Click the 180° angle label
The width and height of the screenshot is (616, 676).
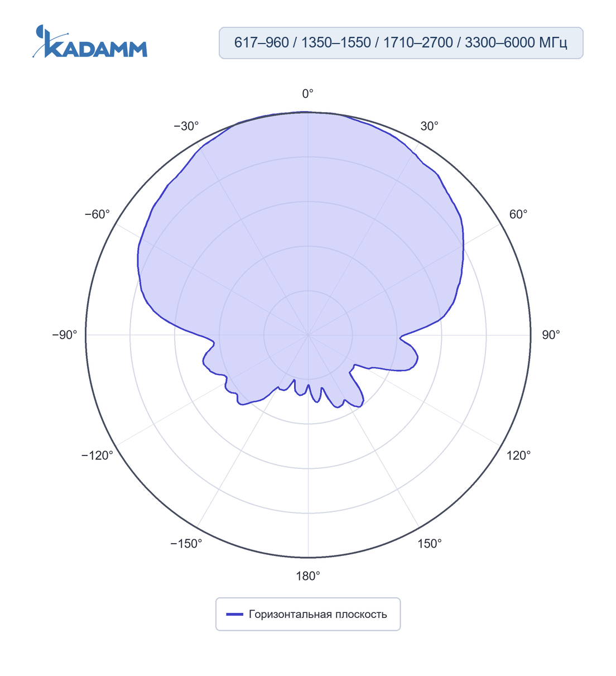pyautogui.click(x=308, y=576)
